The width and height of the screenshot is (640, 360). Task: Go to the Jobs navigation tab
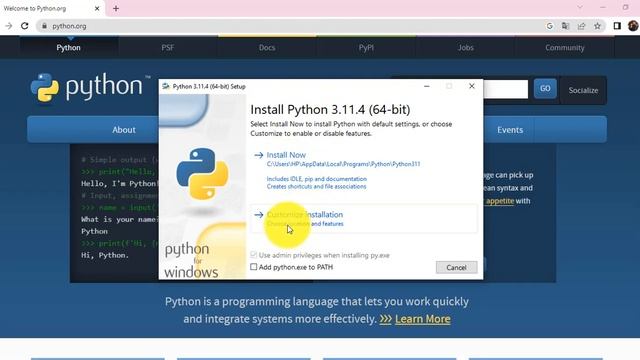(466, 47)
